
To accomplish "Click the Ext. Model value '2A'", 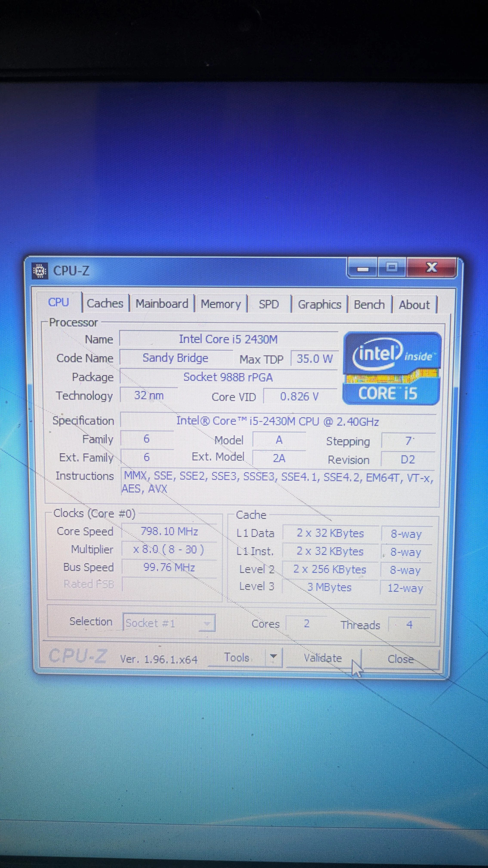I will pyautogui.click(x=279, y=458).
